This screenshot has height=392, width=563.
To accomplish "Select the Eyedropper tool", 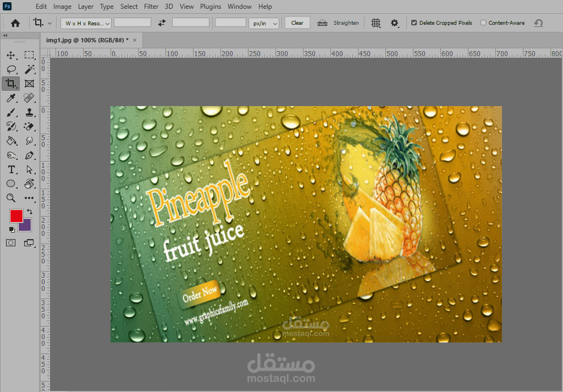I will (11, 98).
